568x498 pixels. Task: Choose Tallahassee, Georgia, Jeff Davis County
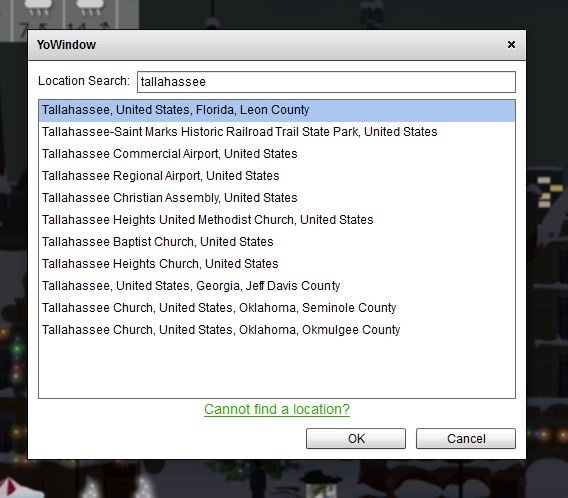click(277, 286)
